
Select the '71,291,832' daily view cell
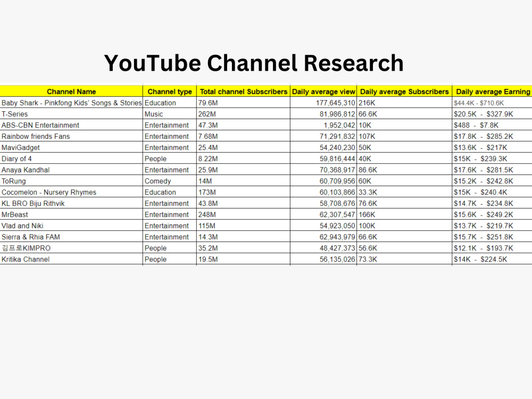coord(323,136)
